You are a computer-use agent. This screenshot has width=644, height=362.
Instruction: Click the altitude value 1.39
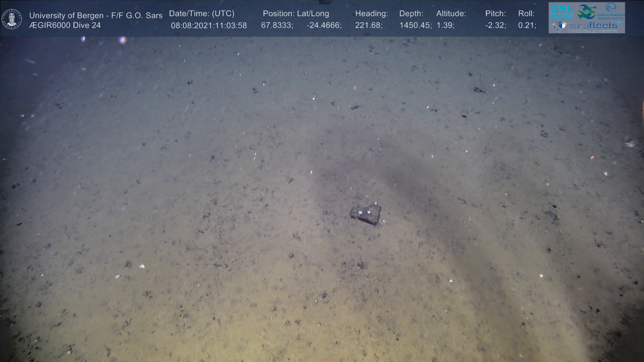pos(445,25)
